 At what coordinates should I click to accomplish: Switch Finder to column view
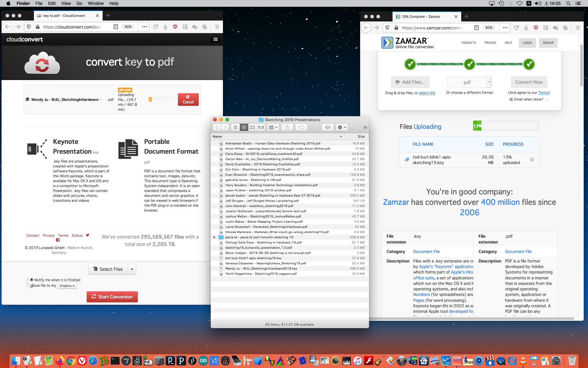252,127
